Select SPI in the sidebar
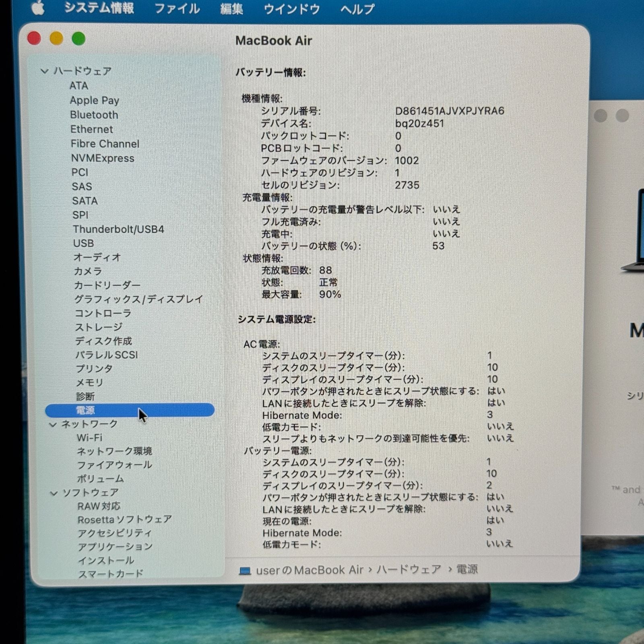The width and height of the screenshot is (644, 644). tap(80, 215)
